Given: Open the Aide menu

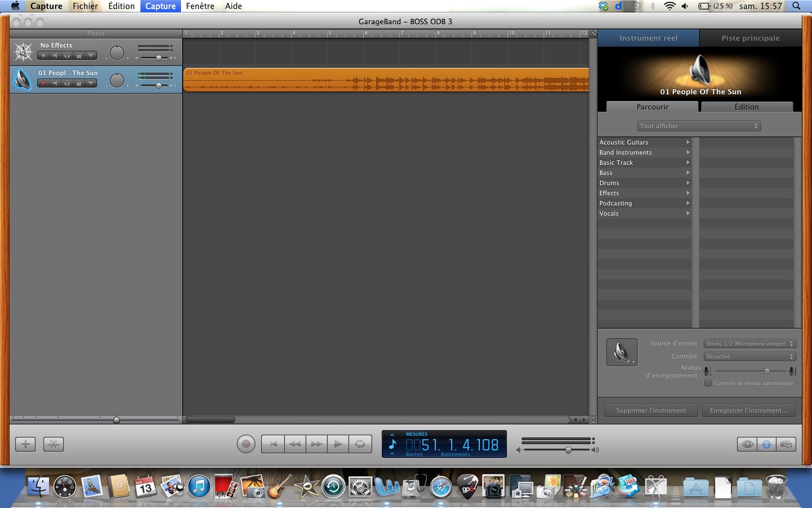Looking at the screenshot, I should click(x=233, y=6).
